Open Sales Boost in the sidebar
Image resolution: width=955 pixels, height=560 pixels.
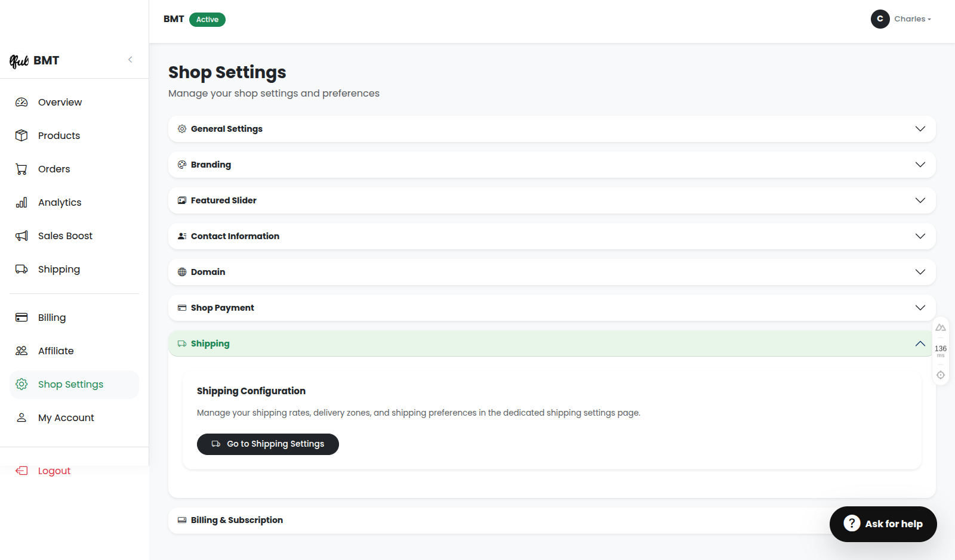click(x=74, y=236)
